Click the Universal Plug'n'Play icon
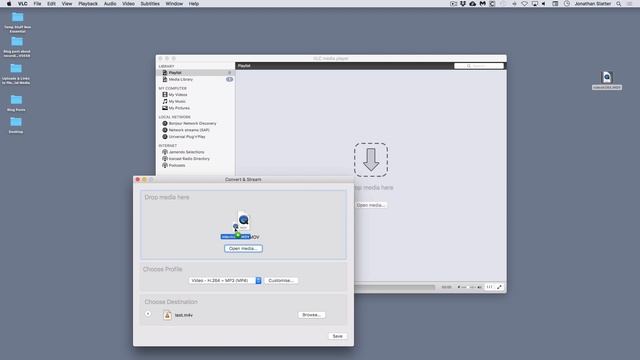The image size is (640, 360). 165,137
